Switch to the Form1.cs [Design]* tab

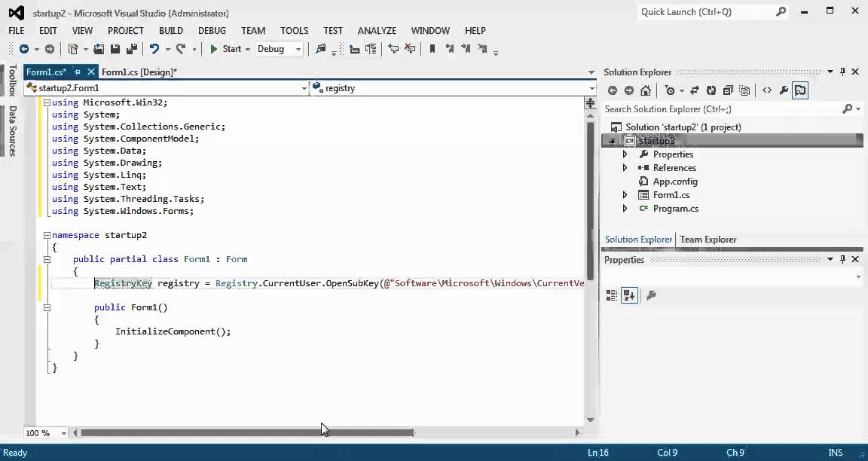coord(139,72)
